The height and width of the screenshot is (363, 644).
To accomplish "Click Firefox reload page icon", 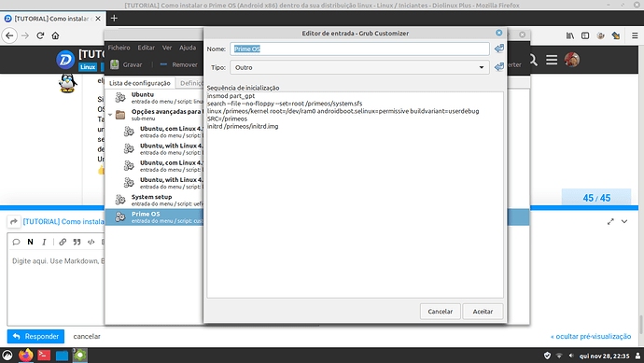I will pos(40,35).
